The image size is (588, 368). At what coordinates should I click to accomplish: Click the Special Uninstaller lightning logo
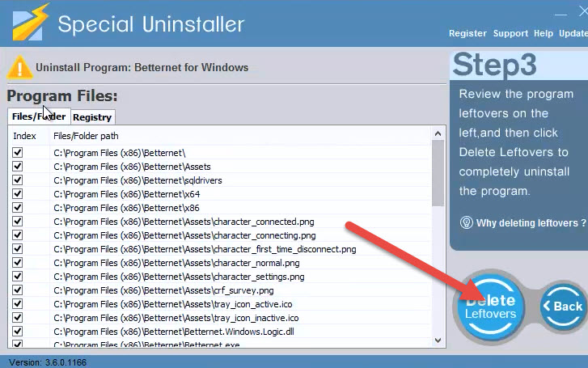coord(31,23)
